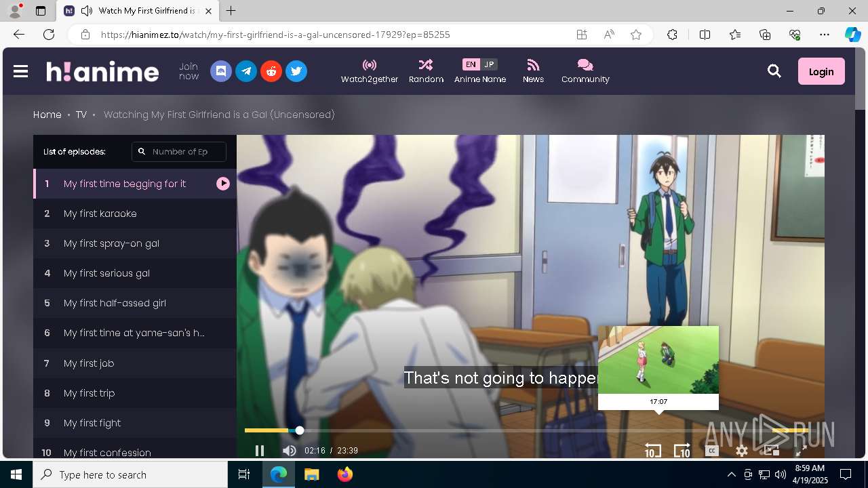Go to HiAnime logo homepage

tap(102, 71)
